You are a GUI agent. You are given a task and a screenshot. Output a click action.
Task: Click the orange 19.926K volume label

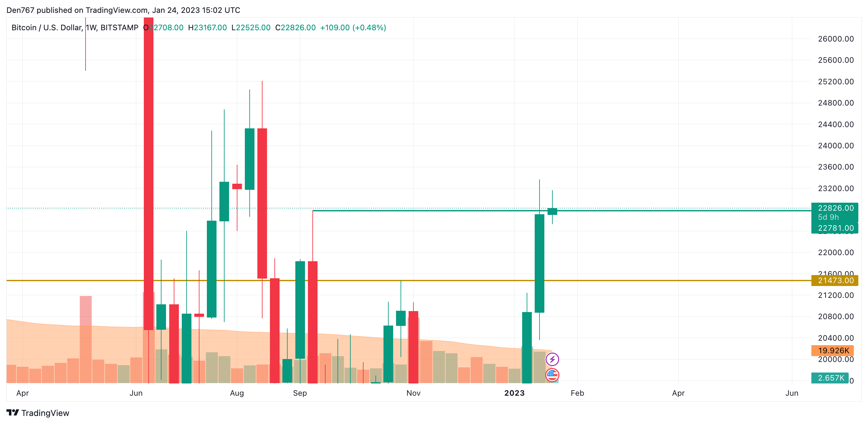[x=833, y=351]
